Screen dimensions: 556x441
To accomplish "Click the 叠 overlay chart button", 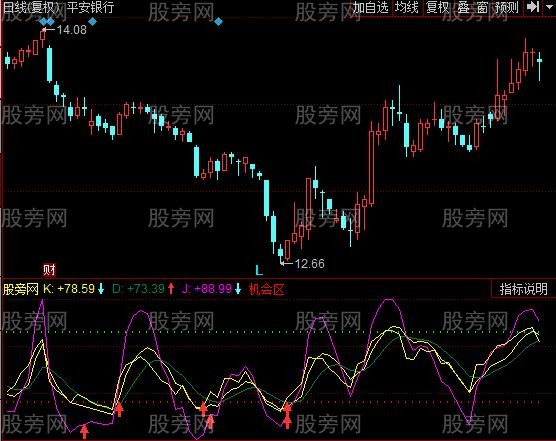I will coord(464,7).
